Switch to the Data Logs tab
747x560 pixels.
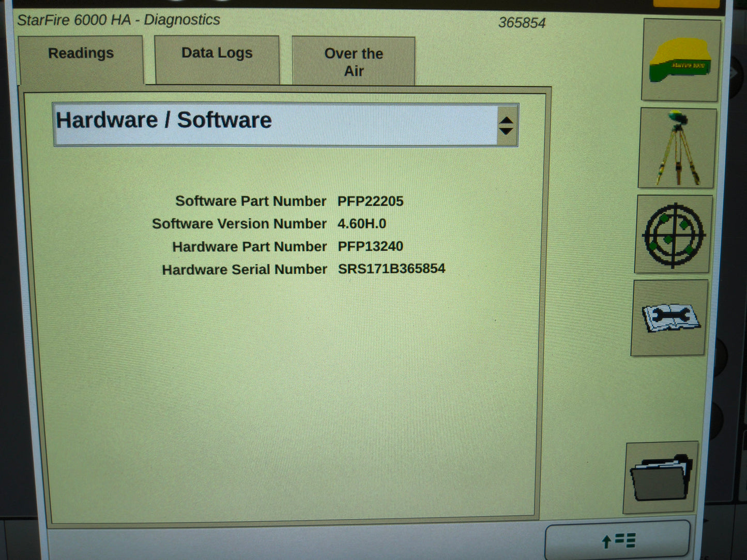point(217,60)
